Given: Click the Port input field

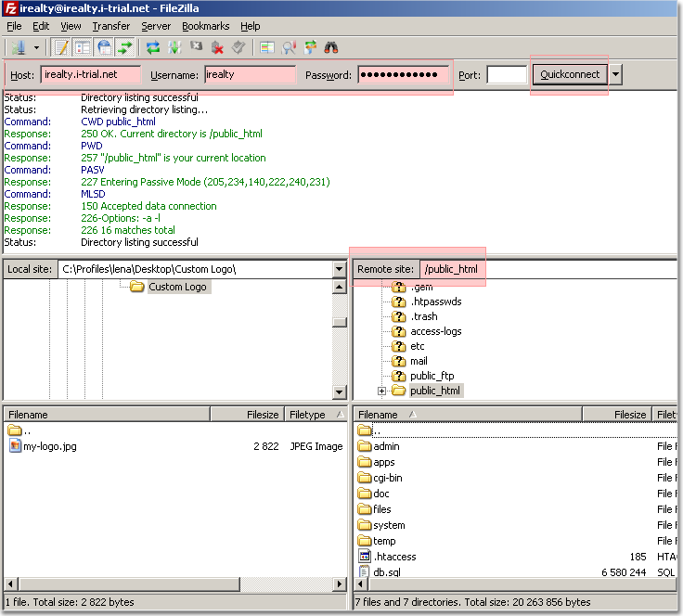Looking at the screenshot, I should pyautogui.click(x=507, y=74).
